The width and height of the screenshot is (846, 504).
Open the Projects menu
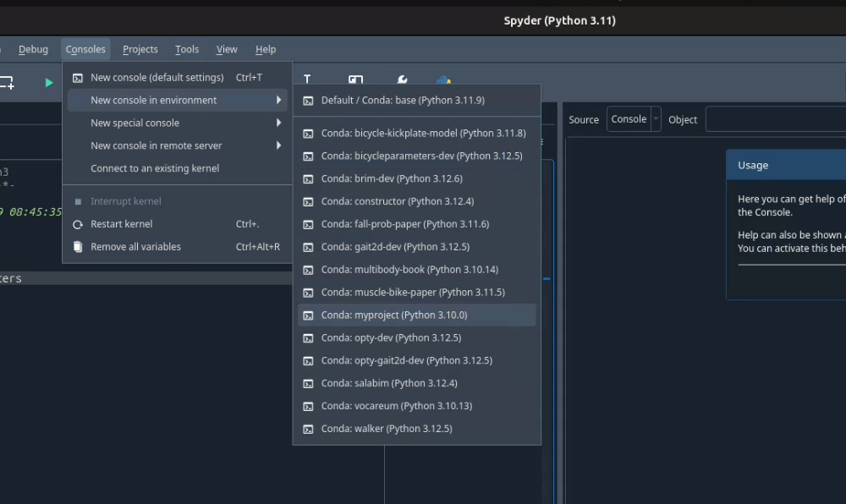(x=140, y=49)
